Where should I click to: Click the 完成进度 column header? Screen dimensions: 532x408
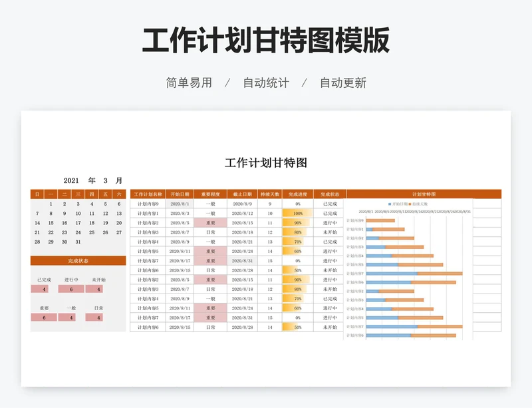pos(298,194)
